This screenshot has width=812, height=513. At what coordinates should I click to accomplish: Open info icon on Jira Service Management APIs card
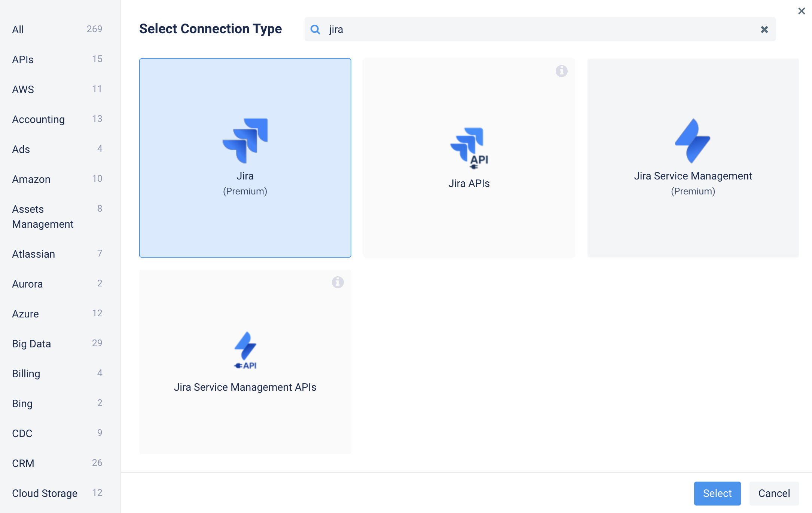338,282
